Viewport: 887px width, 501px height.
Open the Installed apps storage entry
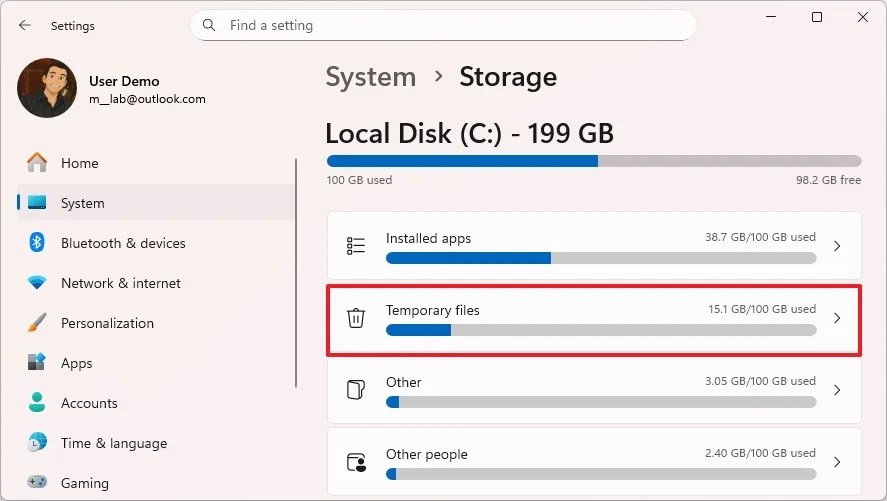594,245
